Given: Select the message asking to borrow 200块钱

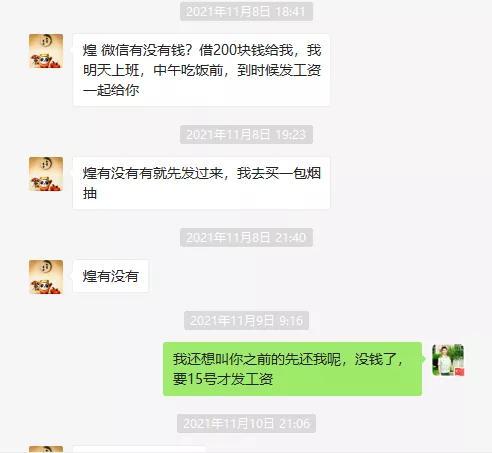Looking at the screenshot, I should 201,70.
